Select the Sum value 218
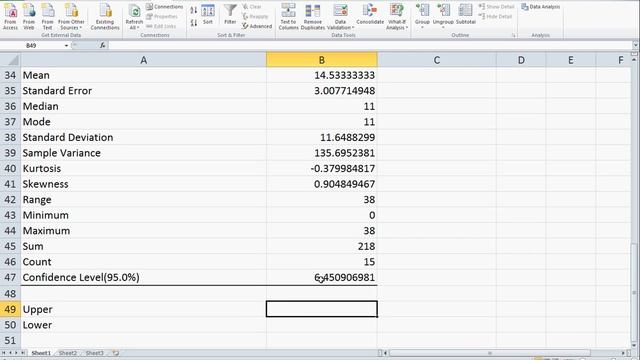This screenshot has width=640, height=360. tap(322, 247)
